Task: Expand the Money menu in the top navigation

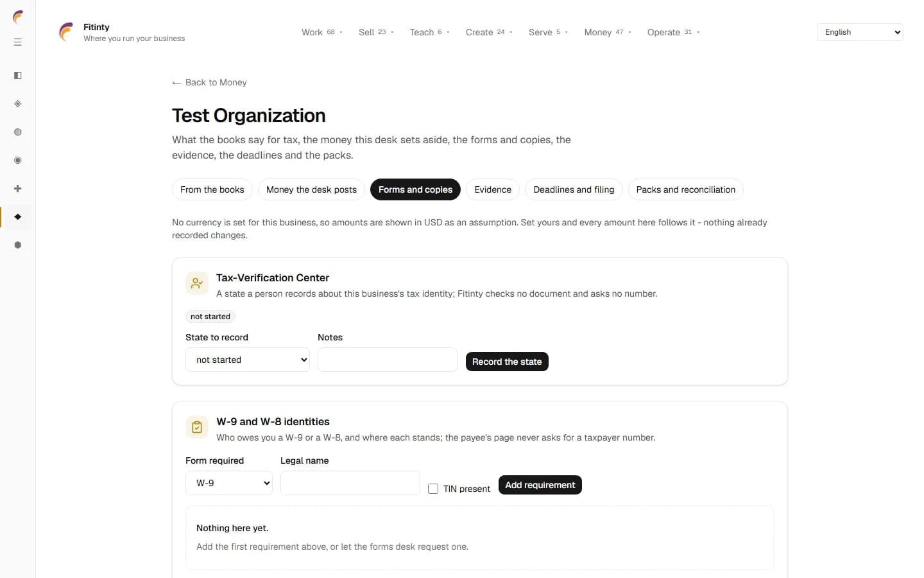Action: [608, 32]
